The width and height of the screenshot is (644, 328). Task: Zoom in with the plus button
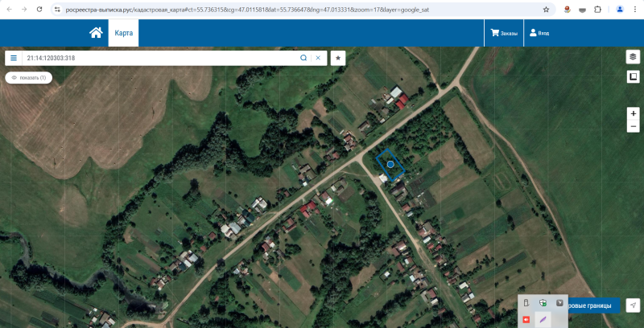pos(634,113)
